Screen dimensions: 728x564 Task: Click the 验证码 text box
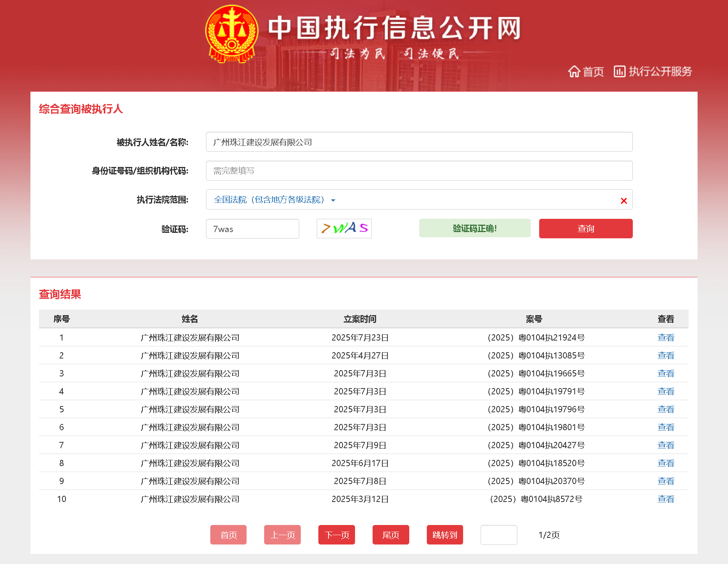point(252,229)
